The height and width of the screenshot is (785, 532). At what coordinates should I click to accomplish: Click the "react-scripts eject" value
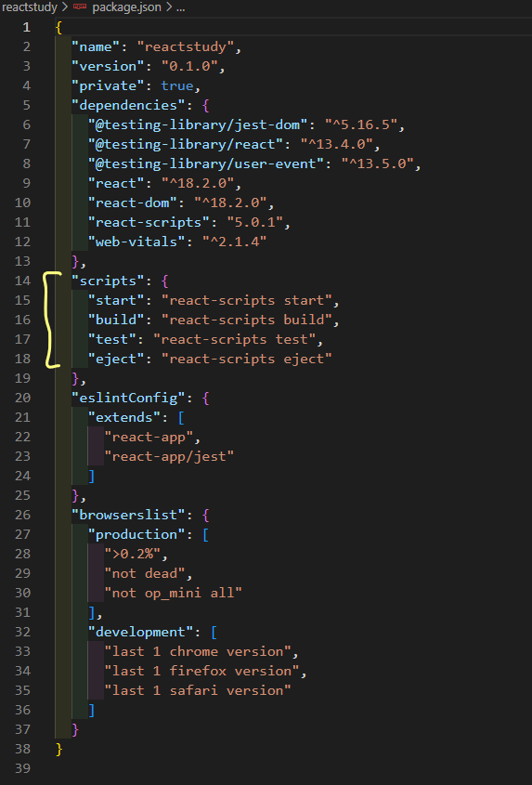tap(247, 359)
